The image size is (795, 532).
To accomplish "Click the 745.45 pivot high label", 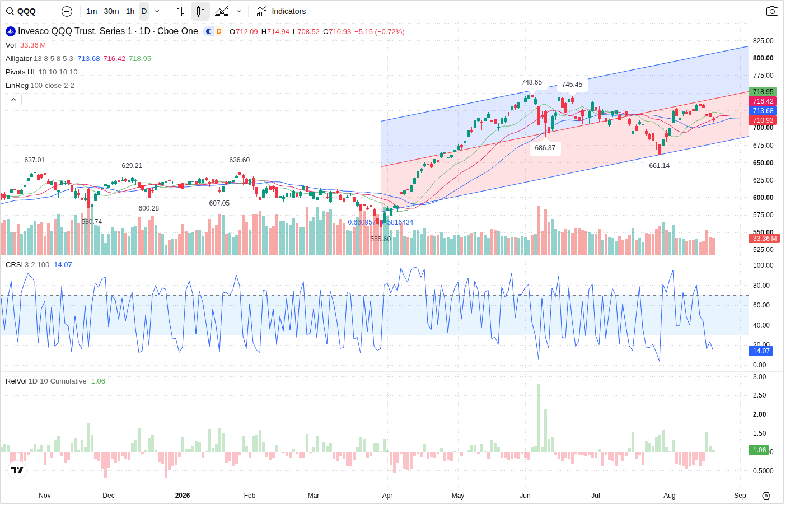I will tap(572, 85).
